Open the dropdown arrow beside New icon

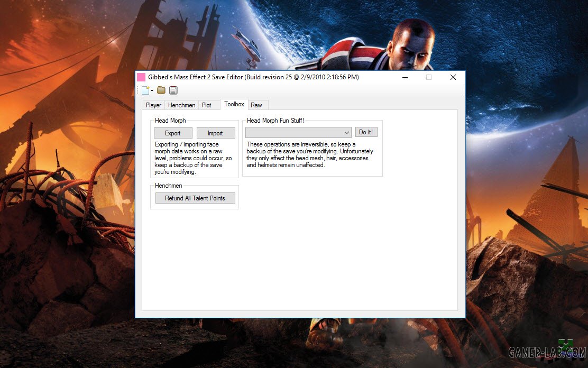tap(152, 90)
